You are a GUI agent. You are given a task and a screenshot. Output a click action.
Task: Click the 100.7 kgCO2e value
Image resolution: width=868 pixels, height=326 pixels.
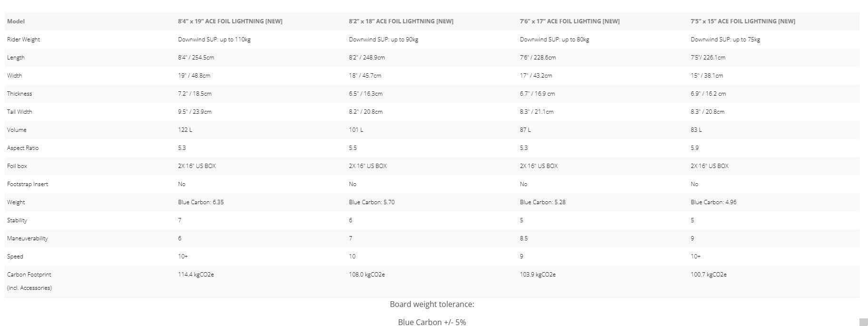[708, 275]
